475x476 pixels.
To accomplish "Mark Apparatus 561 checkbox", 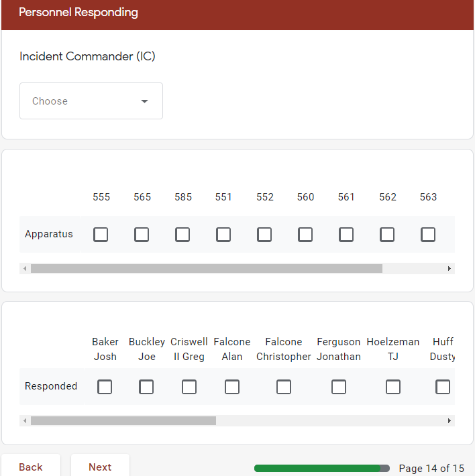I will click(346, 235).
